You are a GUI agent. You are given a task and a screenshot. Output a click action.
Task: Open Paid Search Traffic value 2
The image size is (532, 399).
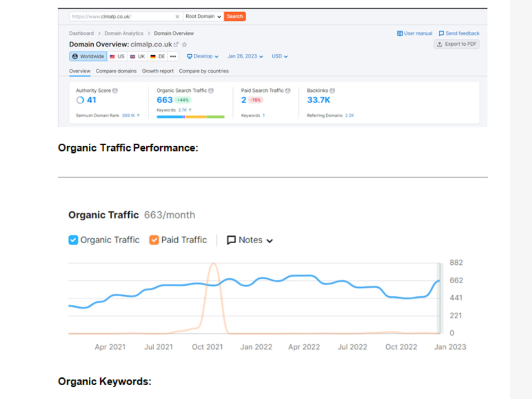(x=244, y=100)
